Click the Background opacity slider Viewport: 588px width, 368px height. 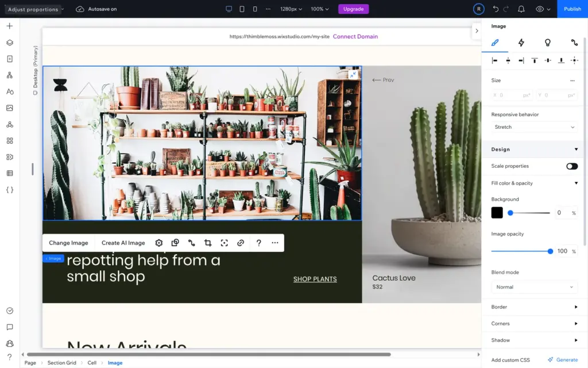tap(529, 213)
